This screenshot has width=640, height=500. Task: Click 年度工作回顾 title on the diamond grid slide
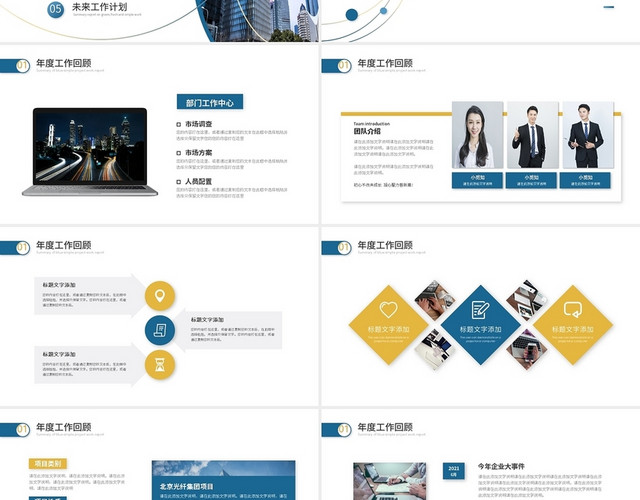(x=385, y=245)
